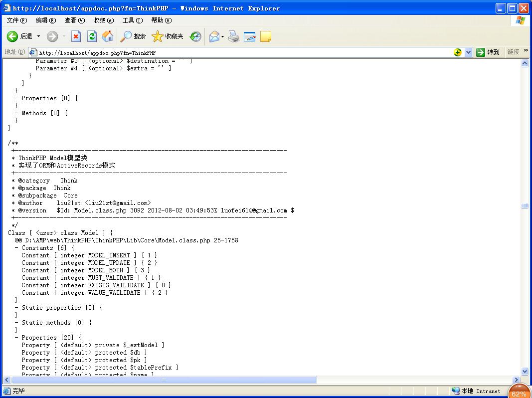Open the 收藏(A) menu
This screenshot has width=532, height=398.
click(104, 20)
